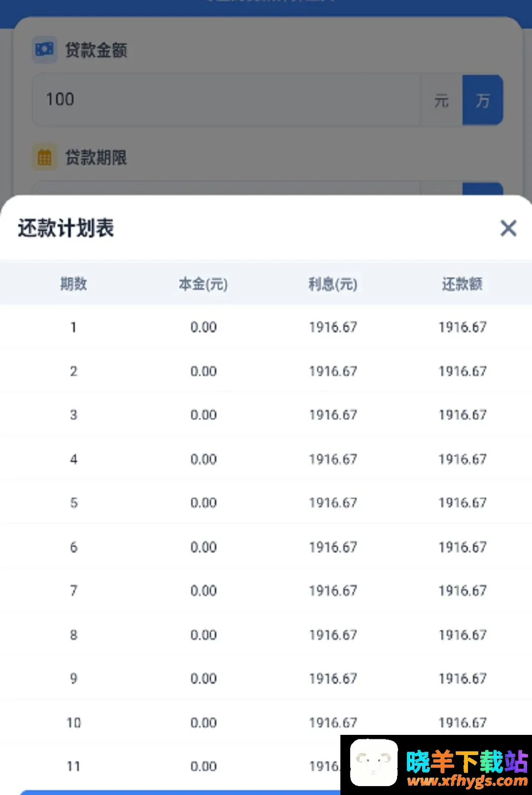This screenshot has width=532, height=795.
Task: Select the 元 unit toggle
Action: 441,101
